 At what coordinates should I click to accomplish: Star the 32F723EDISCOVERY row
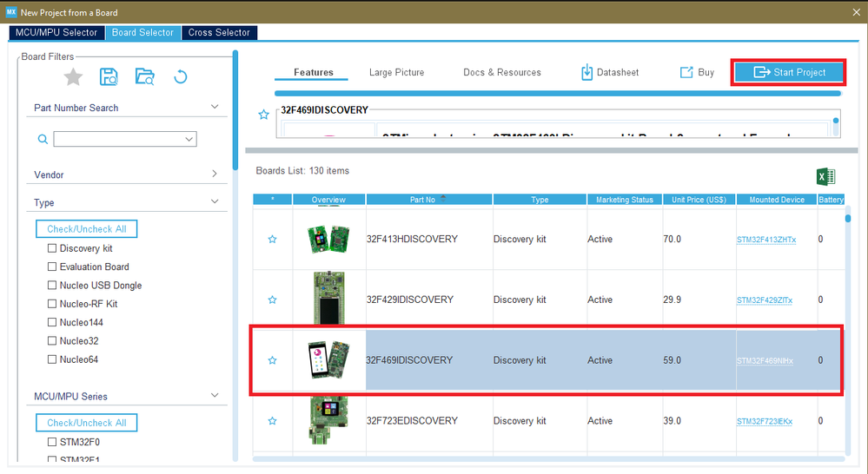pyautogui.click(x=272, y=421)
